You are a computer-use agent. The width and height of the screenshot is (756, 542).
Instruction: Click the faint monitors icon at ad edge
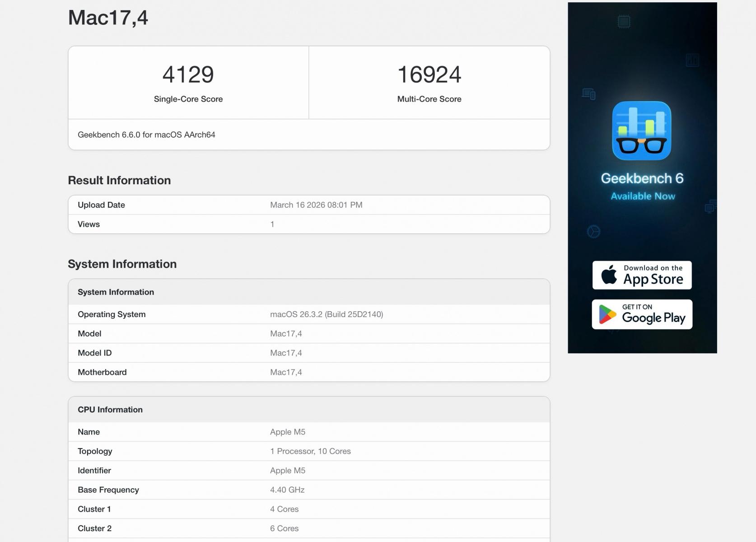coord(710,206)
